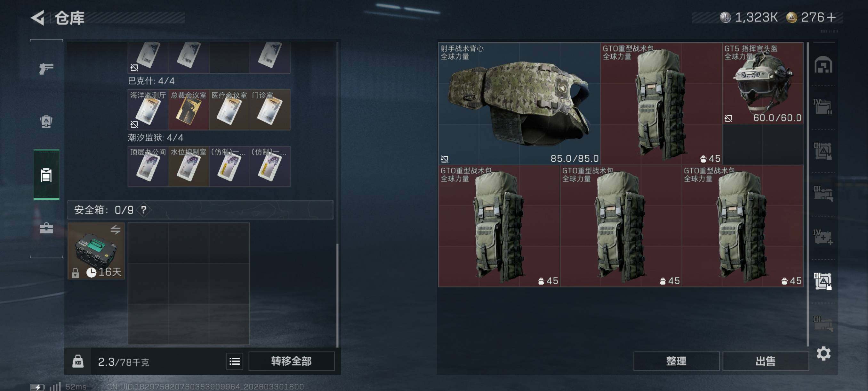The height and width of the screenshot is (391, 868).
Task: Open the weapons pistol tab in the sidebar
Action: [46, 69]
